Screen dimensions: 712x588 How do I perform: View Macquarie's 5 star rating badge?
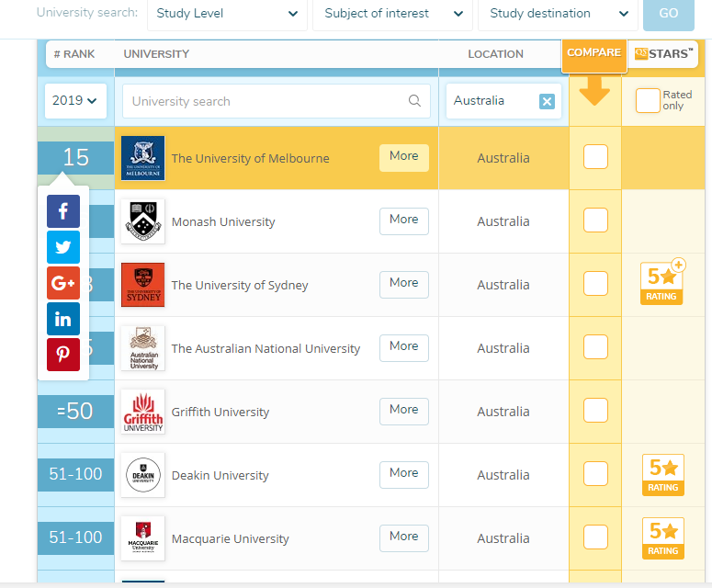(x=663, y=538)
